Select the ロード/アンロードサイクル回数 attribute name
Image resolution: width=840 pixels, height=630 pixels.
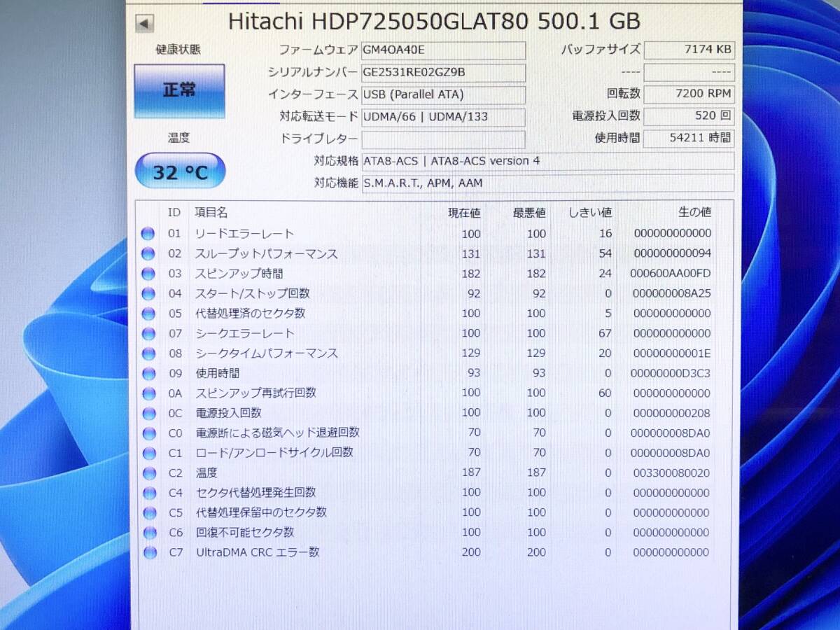(274, 453)
